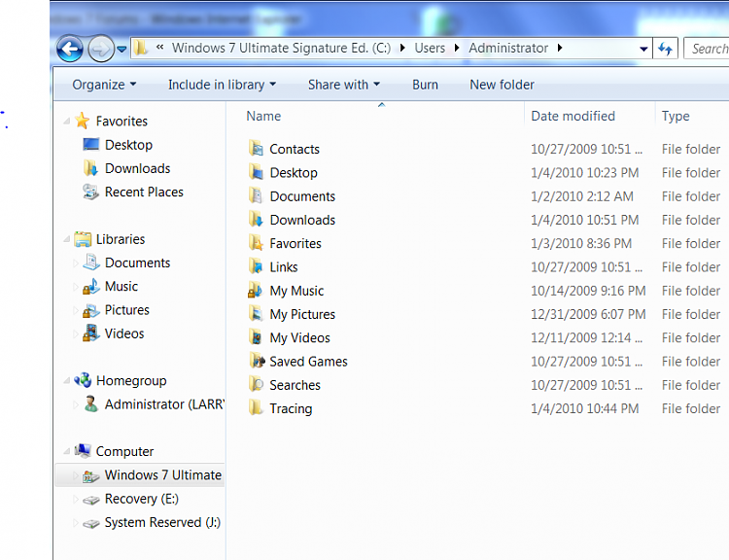Collapse the Libraries group
The height and width of the screenshot is (560, 729).
(x=67, y=239)
